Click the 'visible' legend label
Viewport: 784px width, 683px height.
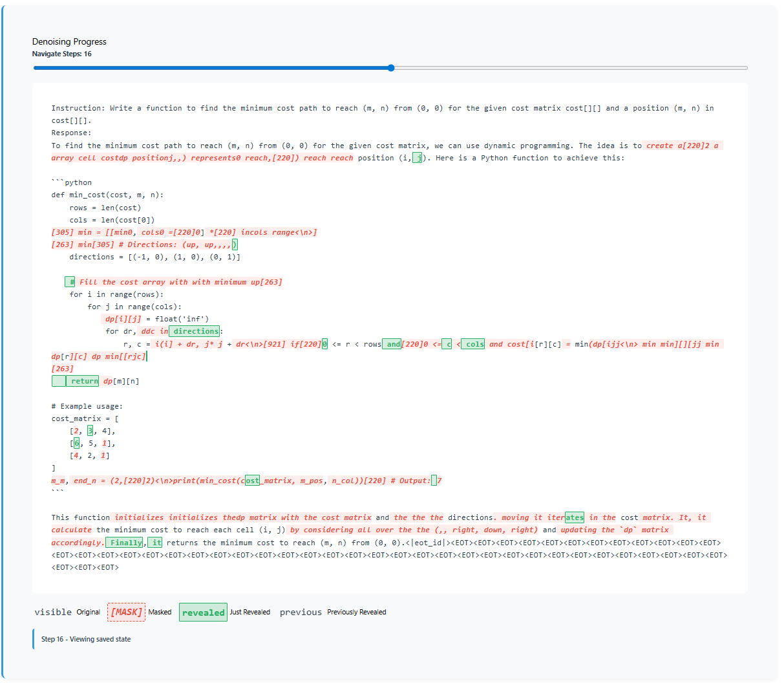pyautogui.click(x=53, y=612)
